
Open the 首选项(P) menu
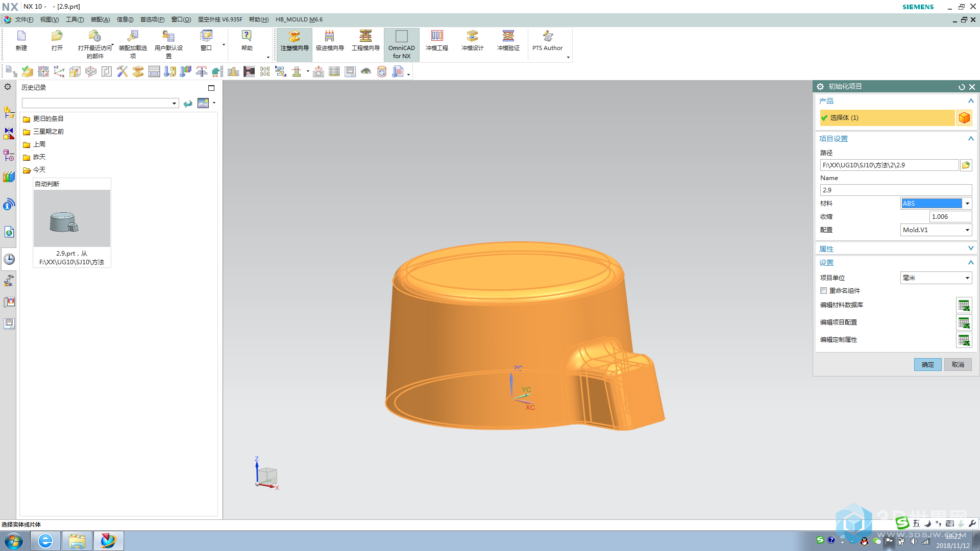tap(152, 19)
